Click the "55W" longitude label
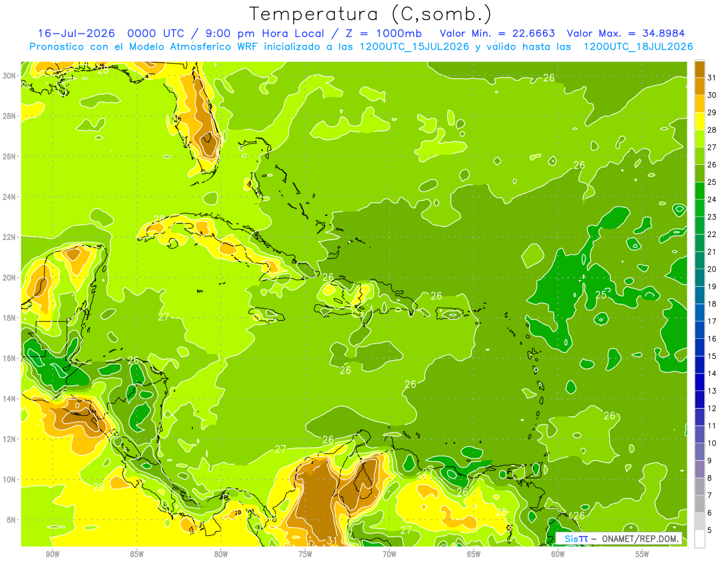728x562 pixels. click(642, 554)
